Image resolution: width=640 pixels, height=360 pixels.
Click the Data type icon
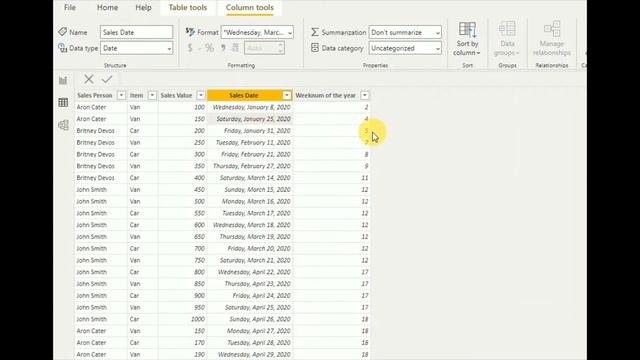click(62, 48)
